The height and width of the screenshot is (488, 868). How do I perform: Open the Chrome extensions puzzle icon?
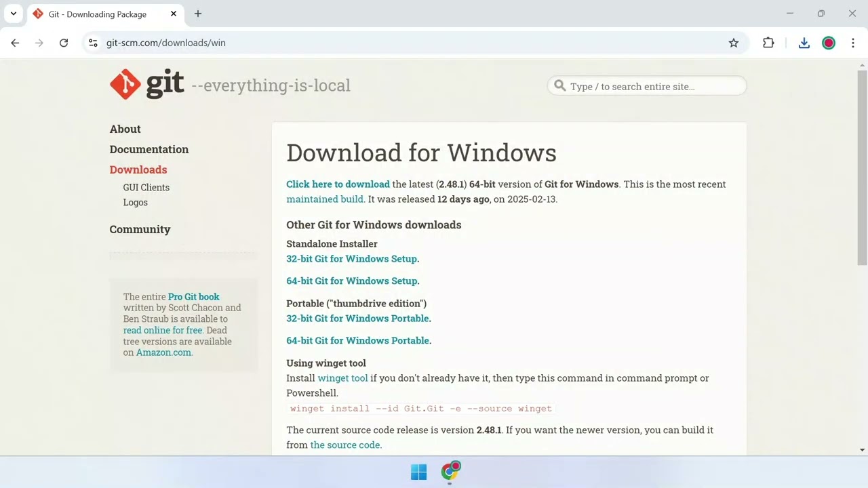[768, 43]
